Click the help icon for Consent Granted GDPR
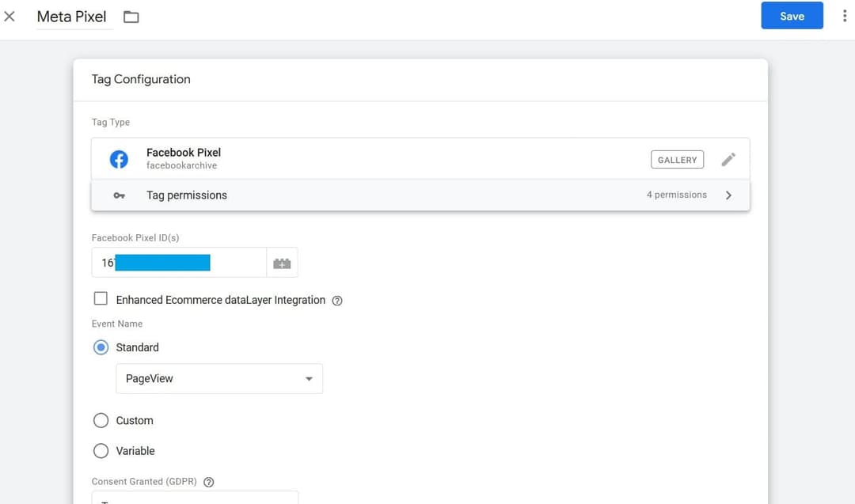This screenshot has width=855, height=504. coord(208,481)
